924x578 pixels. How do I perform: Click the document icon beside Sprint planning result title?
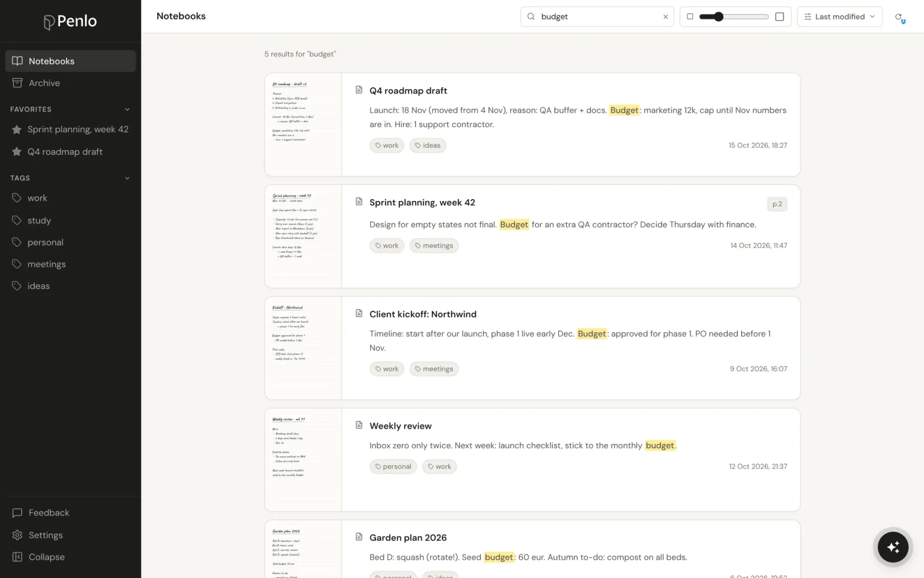[359, 202]
